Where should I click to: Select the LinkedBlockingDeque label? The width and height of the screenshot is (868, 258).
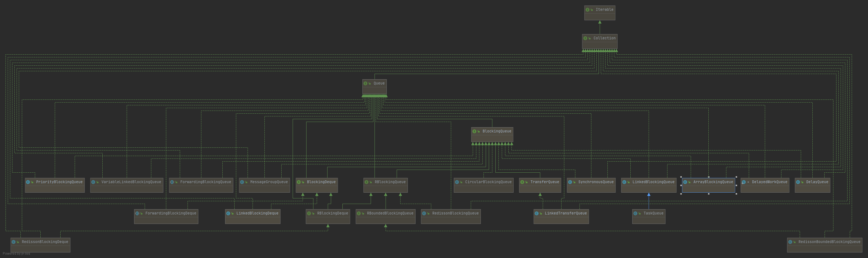click(257, 213)
